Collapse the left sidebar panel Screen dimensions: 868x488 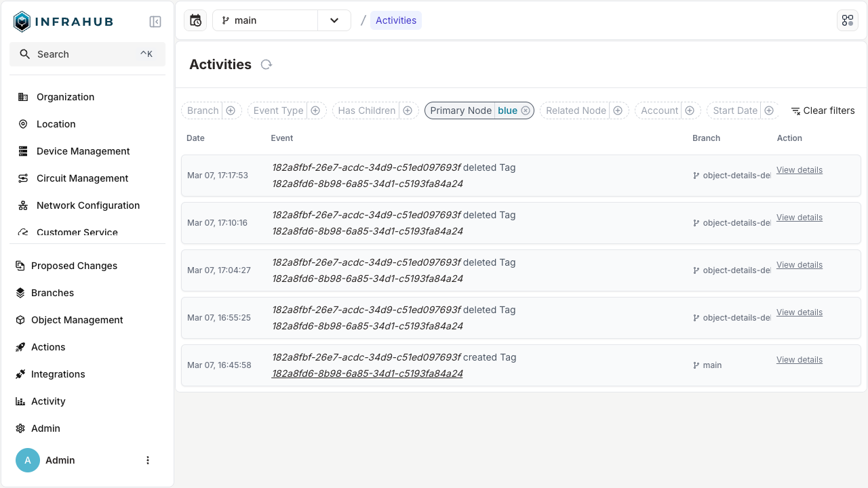coord(155,21)
